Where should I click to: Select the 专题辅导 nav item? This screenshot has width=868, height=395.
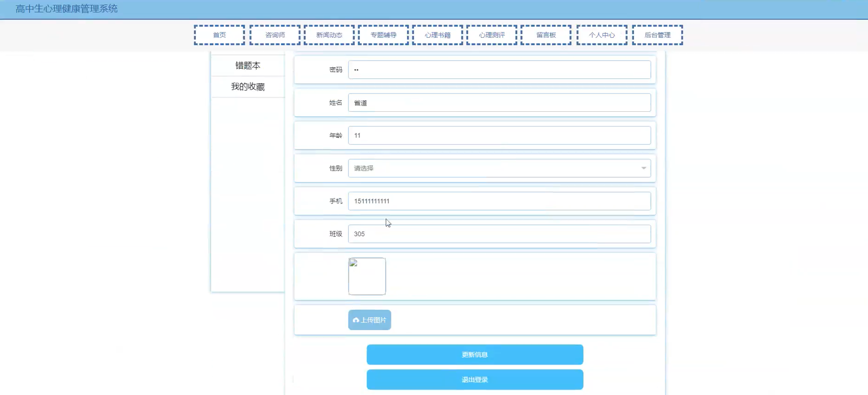tap(383, 35)
